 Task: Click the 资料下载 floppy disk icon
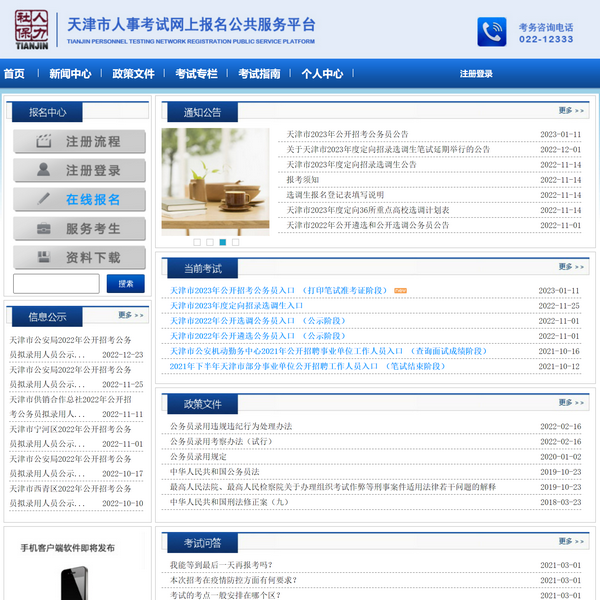coord(43,258)
